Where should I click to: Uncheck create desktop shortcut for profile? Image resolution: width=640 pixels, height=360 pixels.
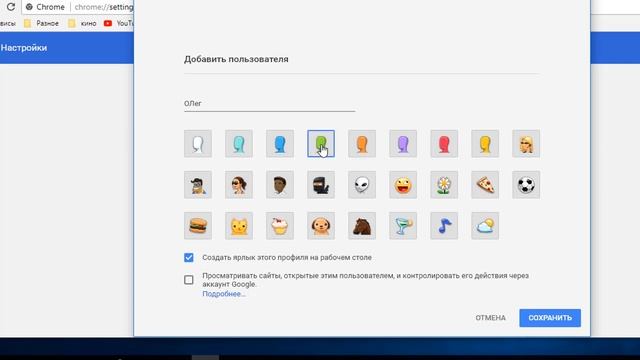(189, 258)
